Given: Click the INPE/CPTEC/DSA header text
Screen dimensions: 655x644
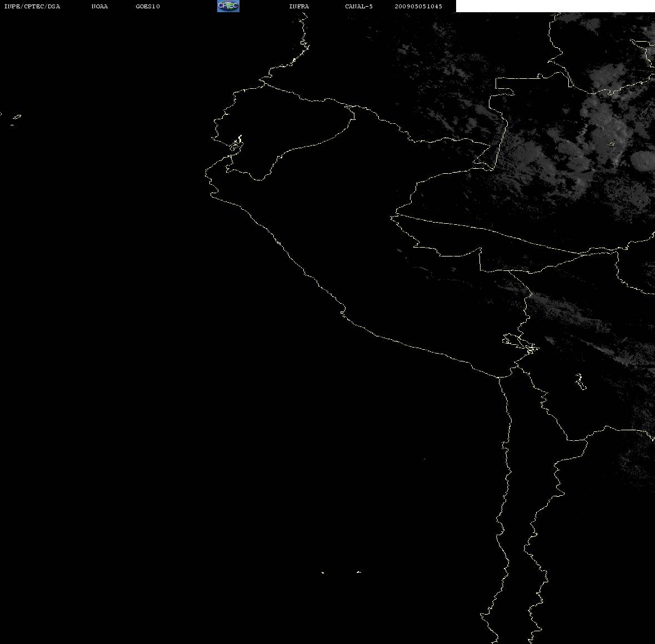Looking at the screenshot, I should pyautogui.click(x=32, y=6).
